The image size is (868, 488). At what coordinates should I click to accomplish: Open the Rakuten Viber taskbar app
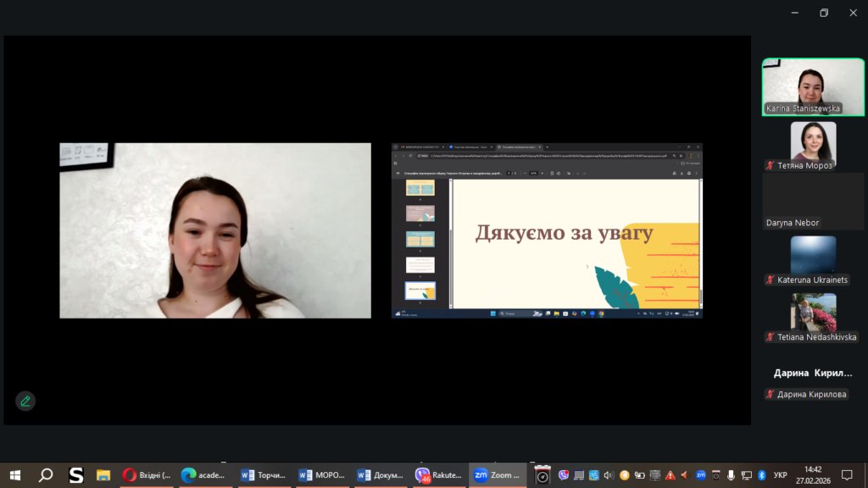438,475
